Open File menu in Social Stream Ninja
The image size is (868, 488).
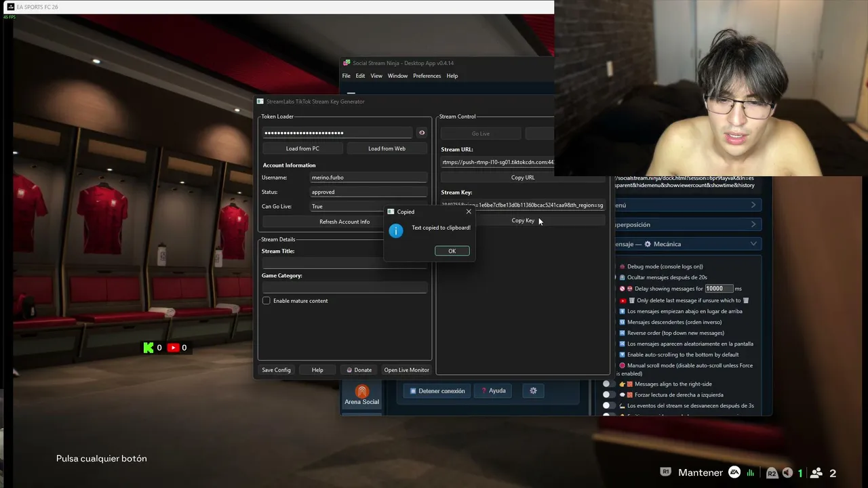[347, 76]
